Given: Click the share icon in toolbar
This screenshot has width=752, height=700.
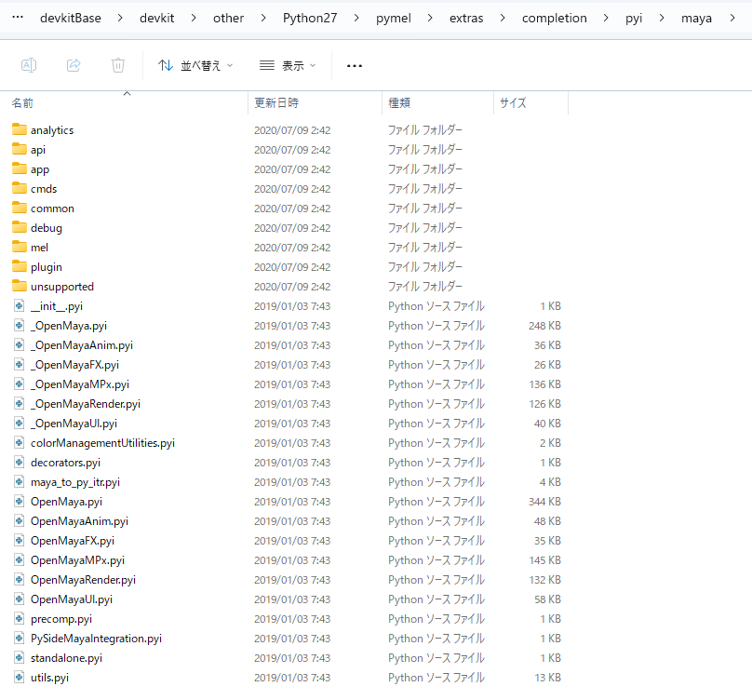Looking at the screenshot, I should 74,65.
